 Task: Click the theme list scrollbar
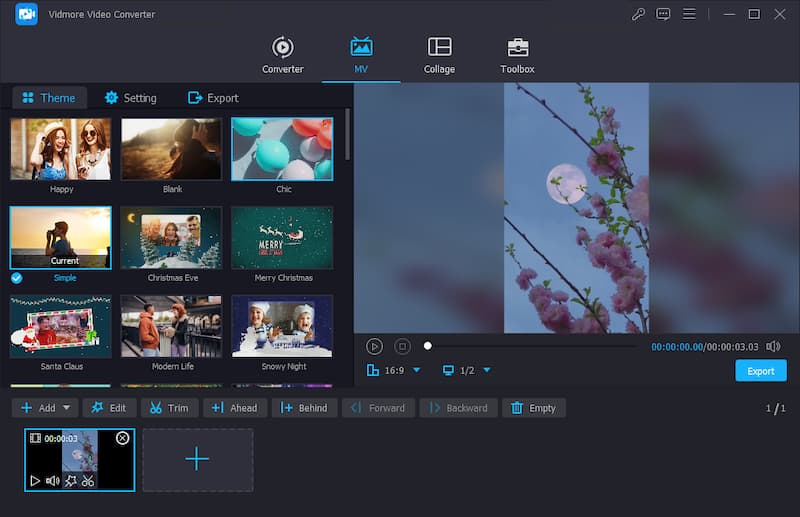pos(347,134)
